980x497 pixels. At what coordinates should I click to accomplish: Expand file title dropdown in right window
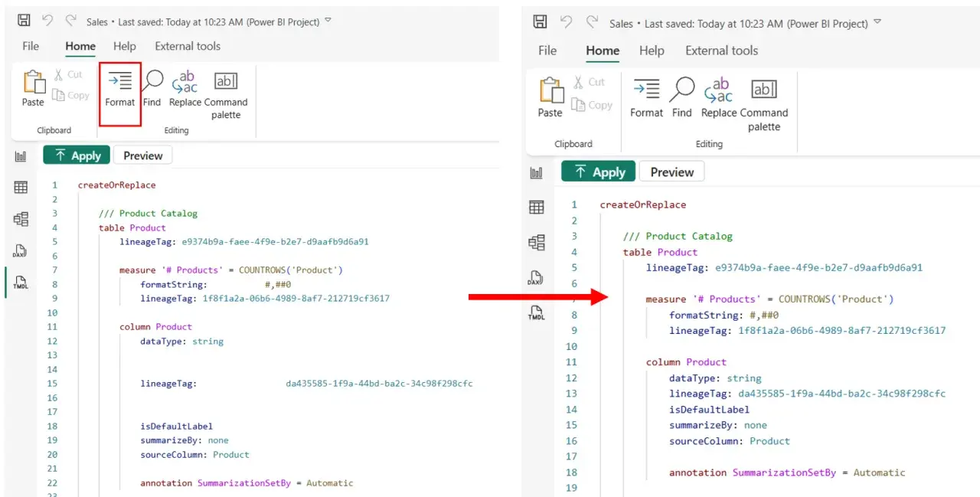pyautogui.click(x=877, y=22)
